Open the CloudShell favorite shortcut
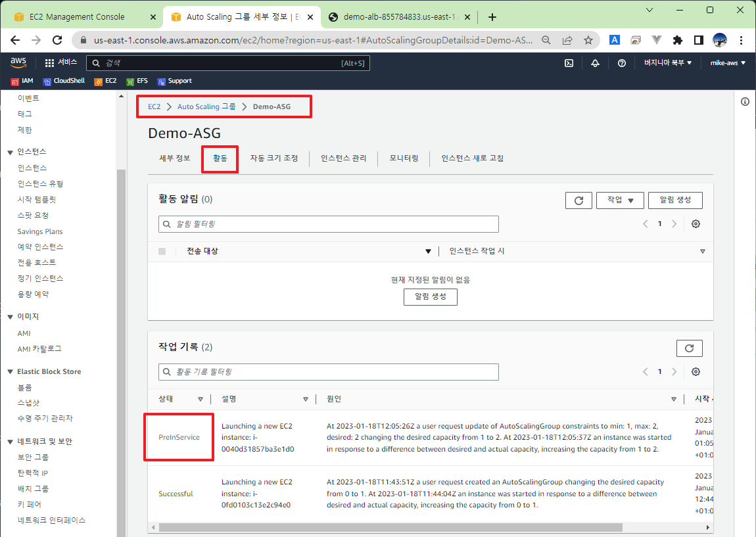The width and height of the screenshot is (756, 537). pos(64,81)
